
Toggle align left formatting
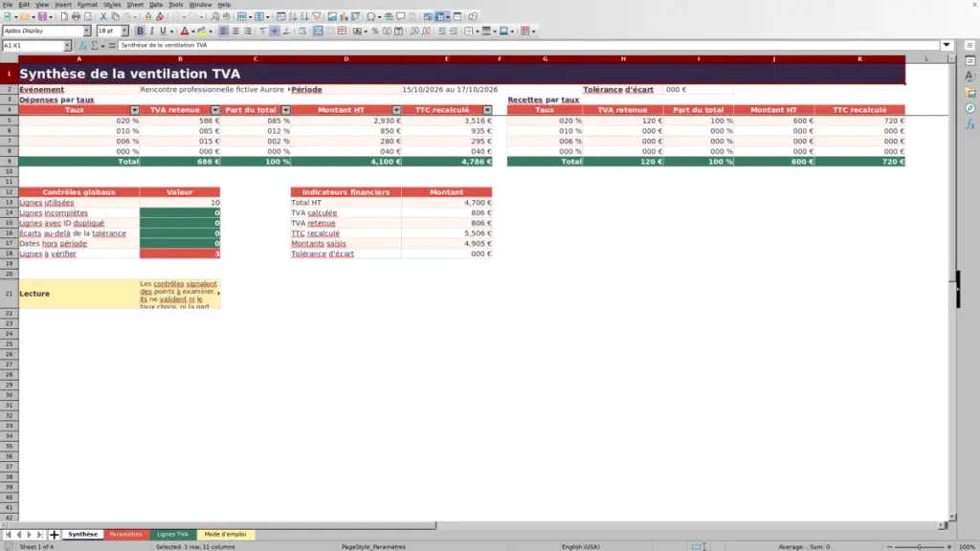(x=224, y=31)
